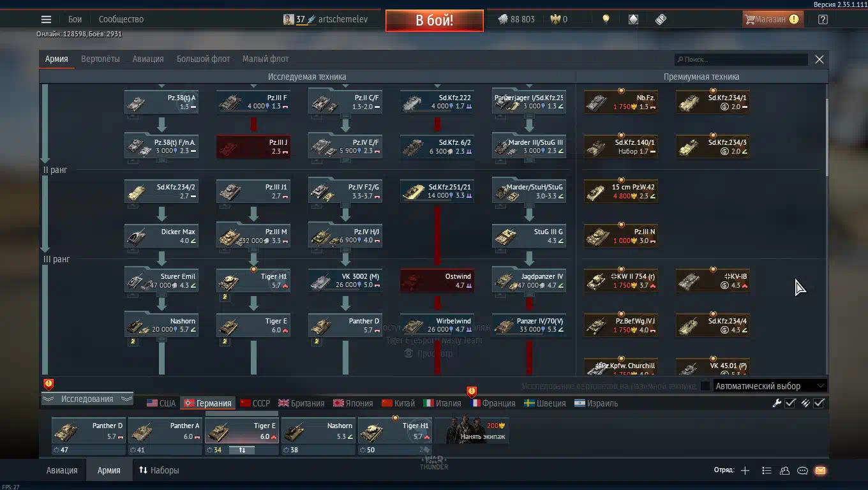Open the Автоматический выбор dropdown
The width and height of the screenshot is (868, 490).
click(x=770, y=386)
